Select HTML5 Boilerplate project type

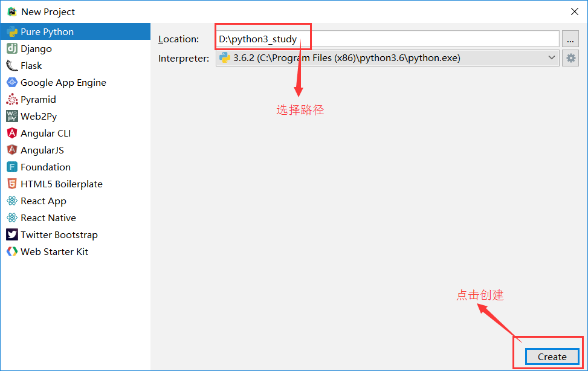point(76,184)
